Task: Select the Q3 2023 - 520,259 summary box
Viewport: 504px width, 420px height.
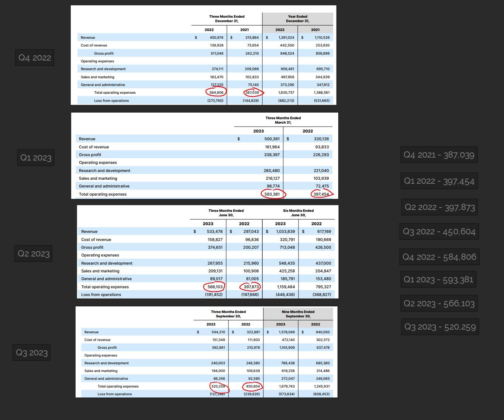Action: (x=439, y=327)
